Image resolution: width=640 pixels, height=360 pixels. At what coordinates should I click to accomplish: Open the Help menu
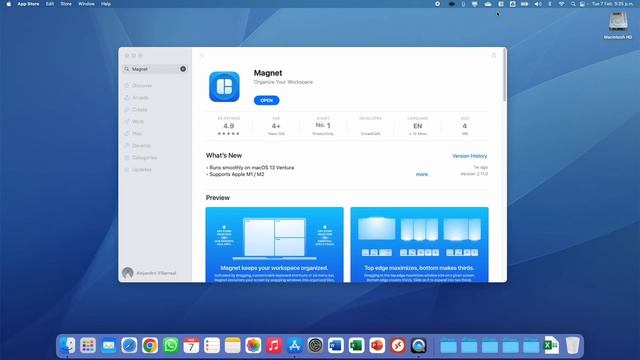pos(106,4)
